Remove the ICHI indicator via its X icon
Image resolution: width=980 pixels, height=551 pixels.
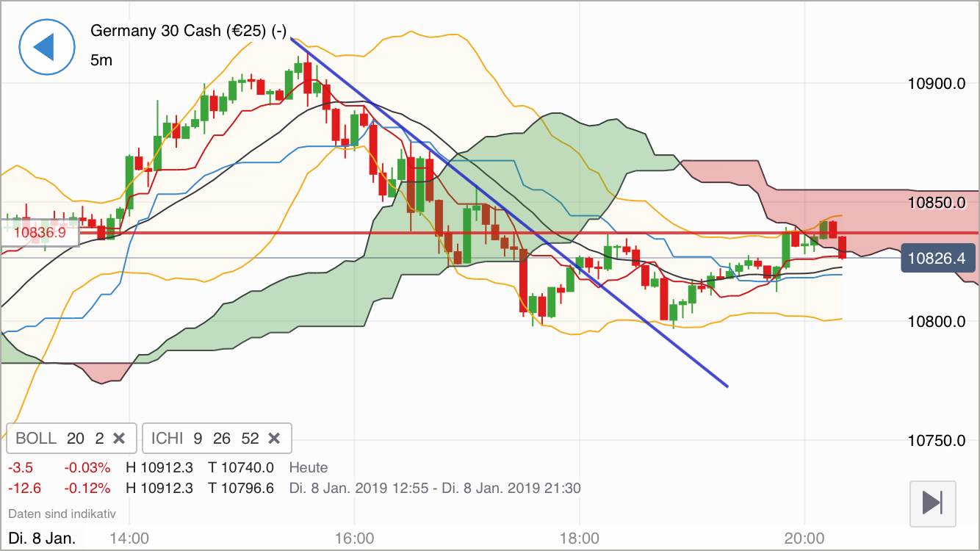point(274,438)
